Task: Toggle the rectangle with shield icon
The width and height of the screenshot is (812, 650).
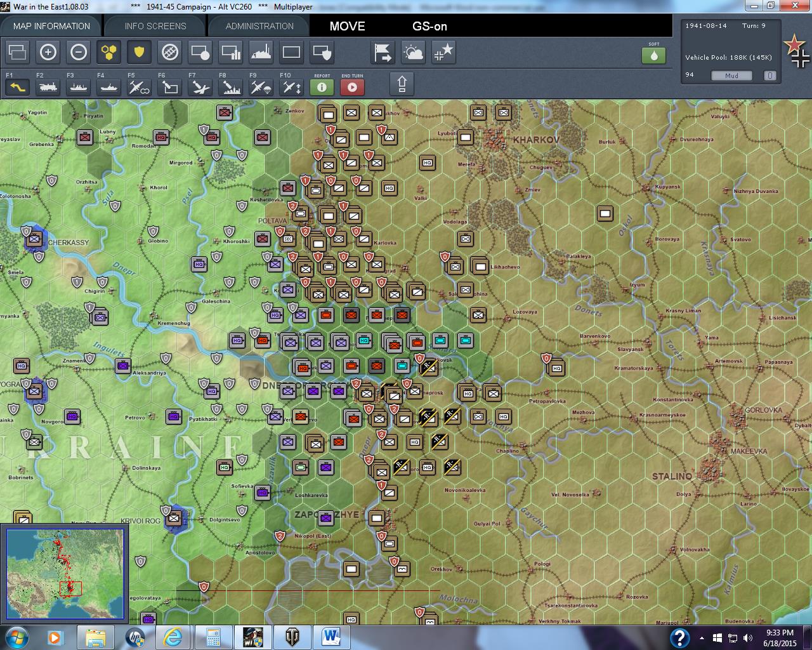Action: (322, 52)
